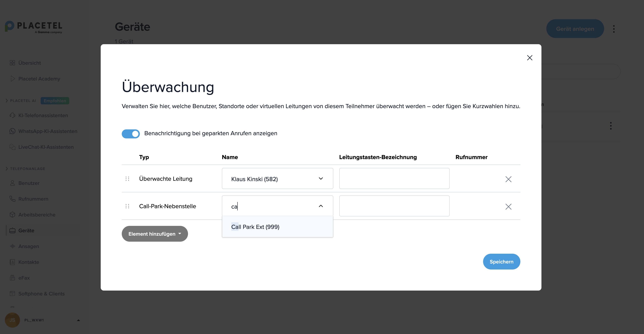
Task: Click the WhatsApp icon in sidebar
Action: coord(12,131)
